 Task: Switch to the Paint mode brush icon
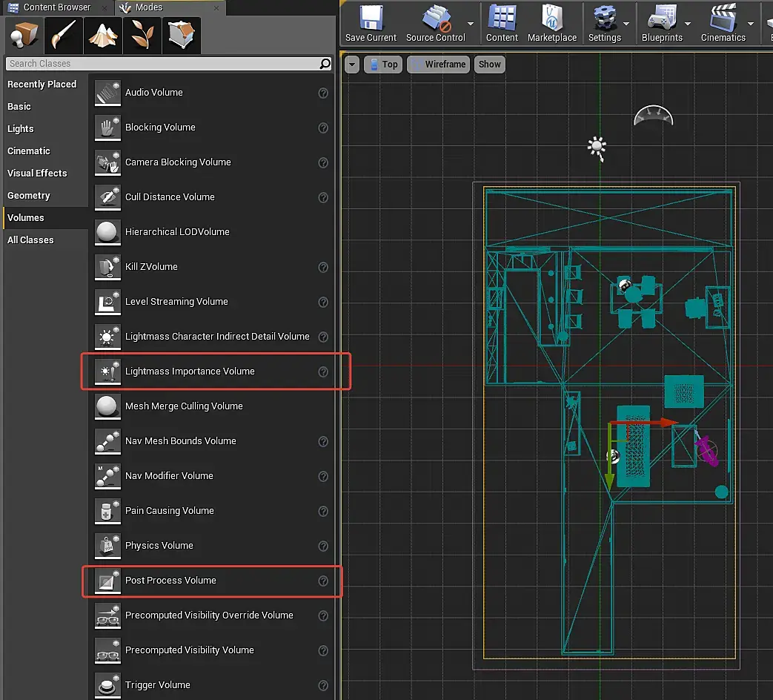[63, 35]
